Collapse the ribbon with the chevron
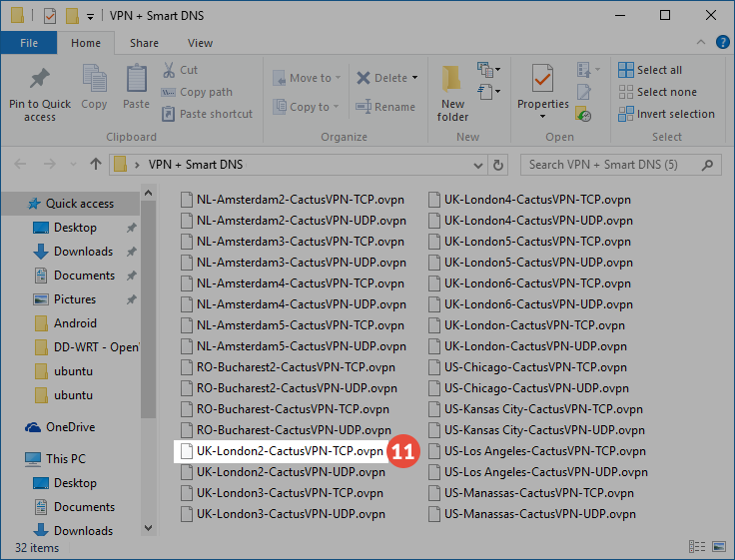The height and width of the screenshot is (560, 735). tap(701, 42)
